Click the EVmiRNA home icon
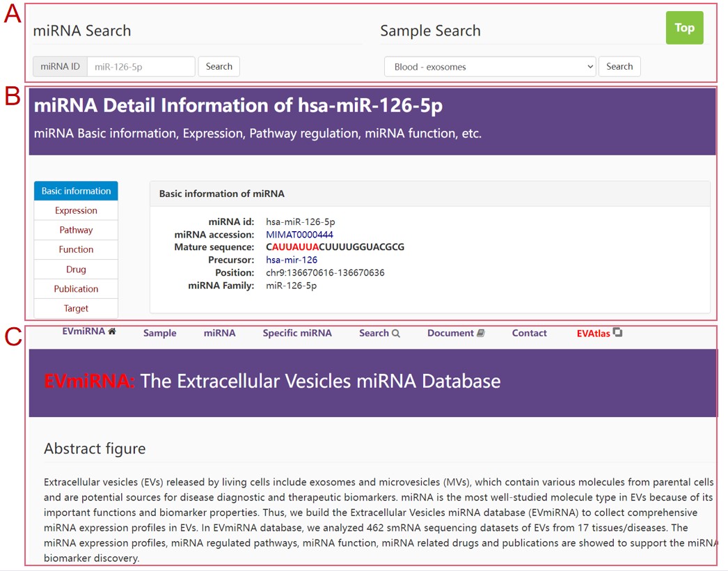The width and height of the screenshot is (728, 571). pyautogui.click(x=112, y=331)
